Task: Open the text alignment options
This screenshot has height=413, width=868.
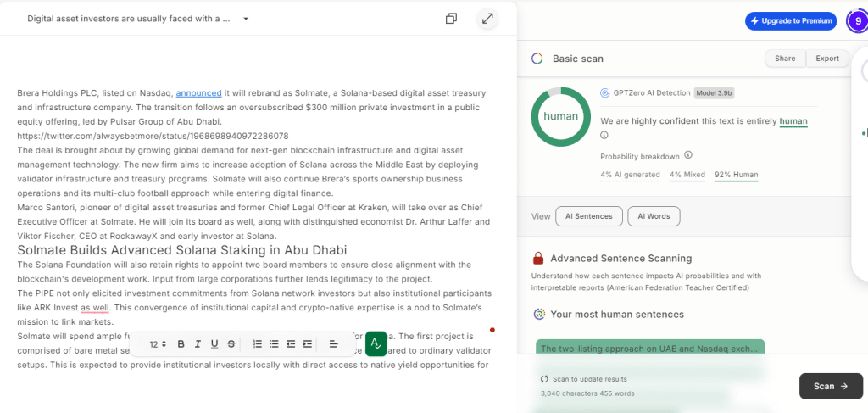Action: 333,344
